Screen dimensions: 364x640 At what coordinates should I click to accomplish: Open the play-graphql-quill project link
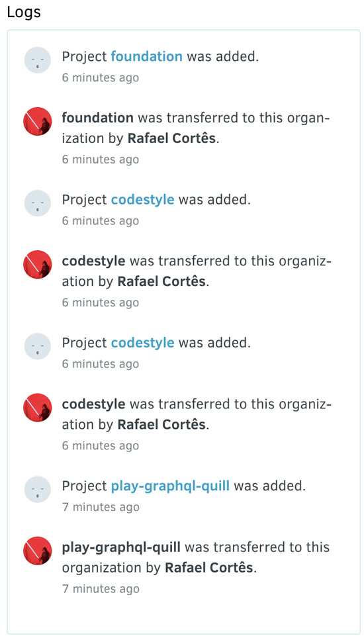coord(170,486)
